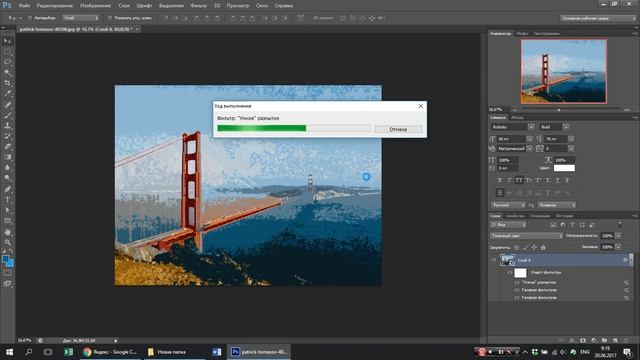This screenshot has width=640, height=360.
Task: Select the Healing Brush tool
Action: tap(7, 104)
